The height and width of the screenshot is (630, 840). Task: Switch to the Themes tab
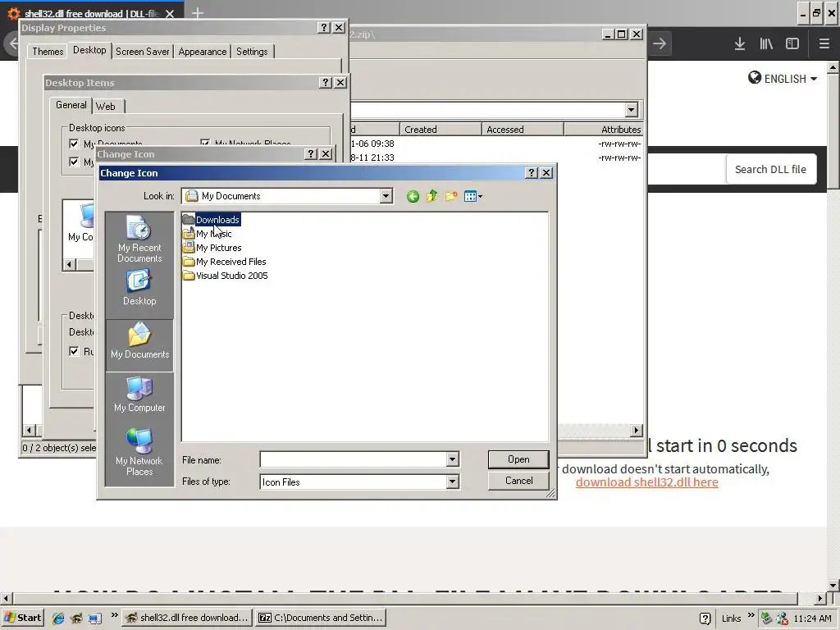[x=48, y=52]
